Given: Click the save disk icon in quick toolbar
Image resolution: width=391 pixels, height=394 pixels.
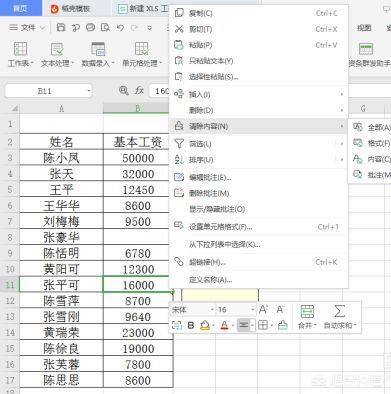Looking at the screenshot, I should coord(61,27).
